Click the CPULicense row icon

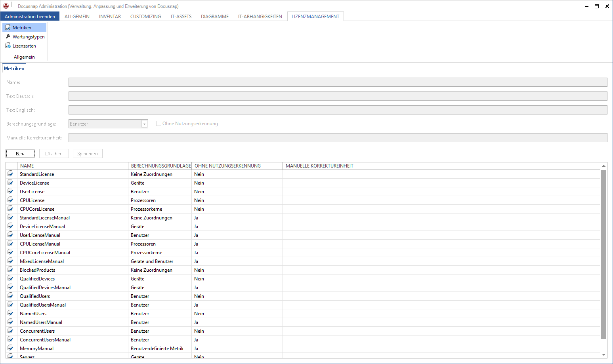tap(10, 200)
